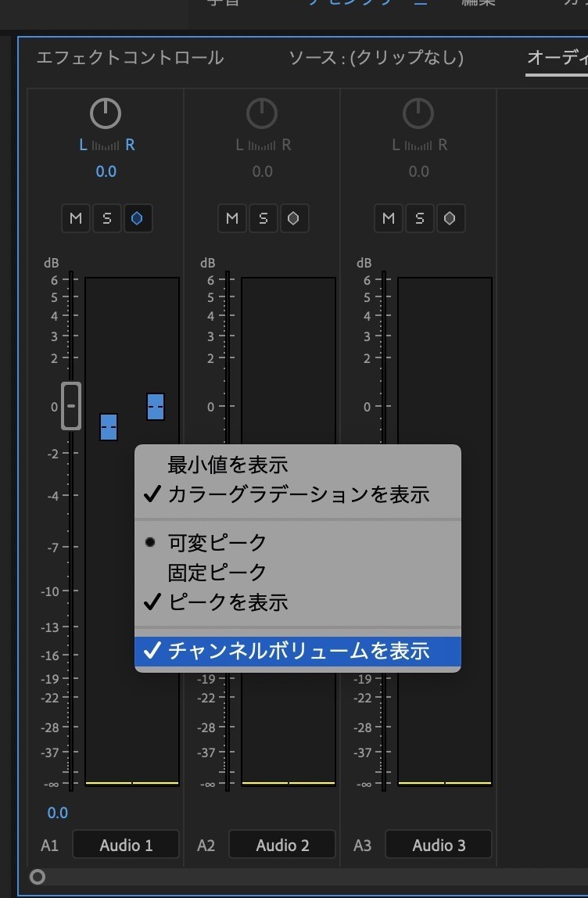
Task: Open the ソース (クリップなし) tab
Action: coord(376,58)
